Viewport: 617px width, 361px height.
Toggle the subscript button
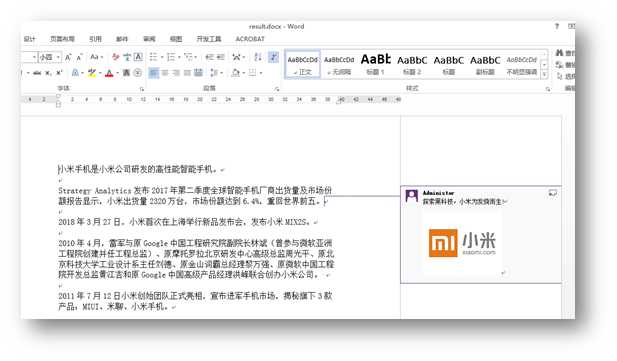click(48, 73)
